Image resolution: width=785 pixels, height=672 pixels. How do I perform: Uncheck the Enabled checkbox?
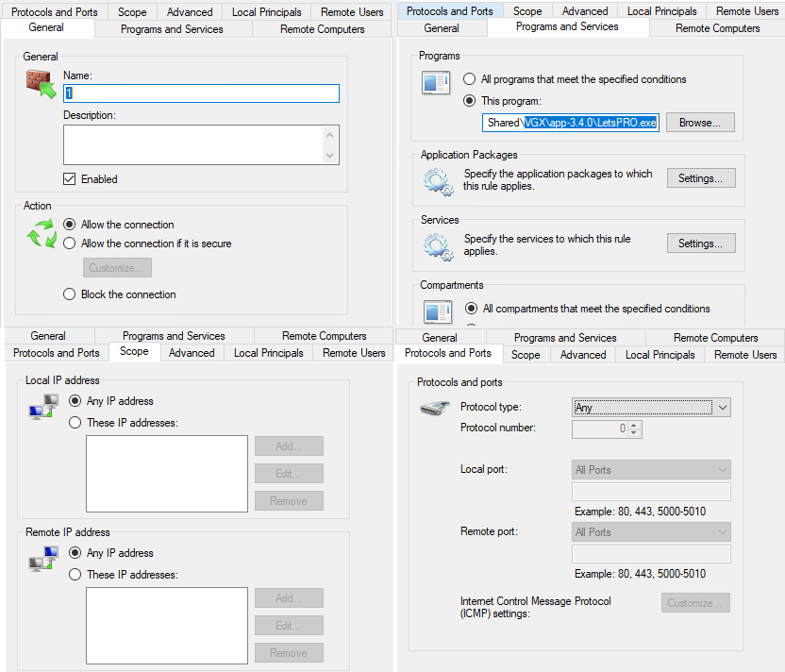coord(69,178)
